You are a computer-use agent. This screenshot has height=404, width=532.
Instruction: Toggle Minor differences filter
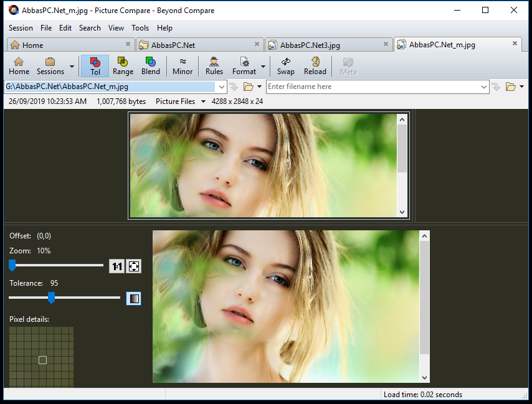point(183,66)
